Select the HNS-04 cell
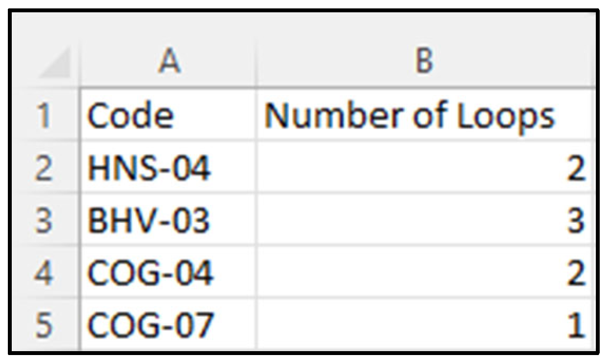 168,168
